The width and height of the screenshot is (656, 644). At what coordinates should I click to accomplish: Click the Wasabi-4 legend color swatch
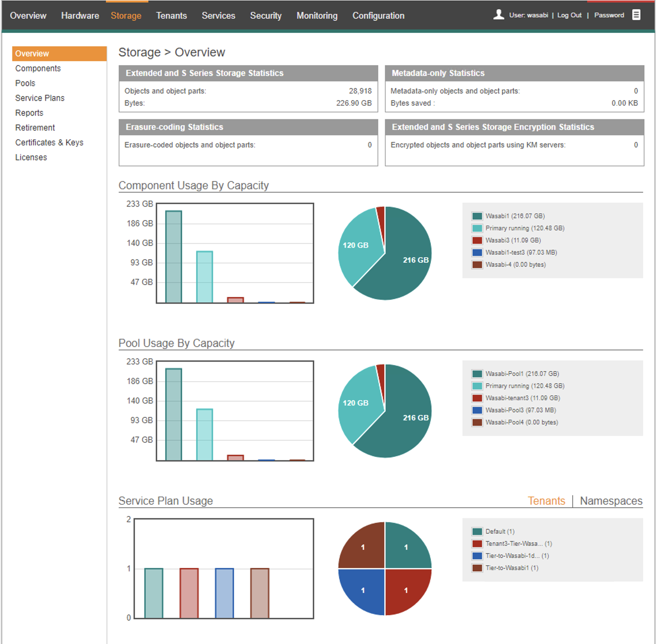tap(477, 265)
